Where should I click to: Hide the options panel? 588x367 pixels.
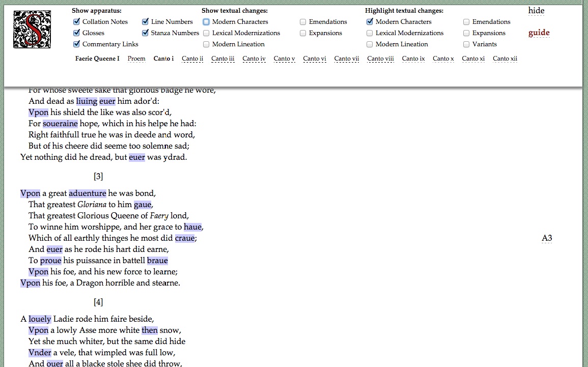tap(536, 11)
